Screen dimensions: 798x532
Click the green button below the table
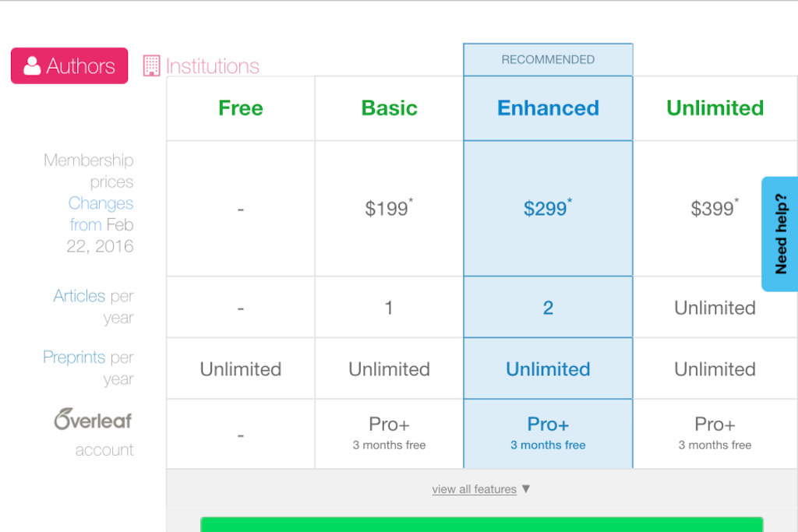click(482, 524)
